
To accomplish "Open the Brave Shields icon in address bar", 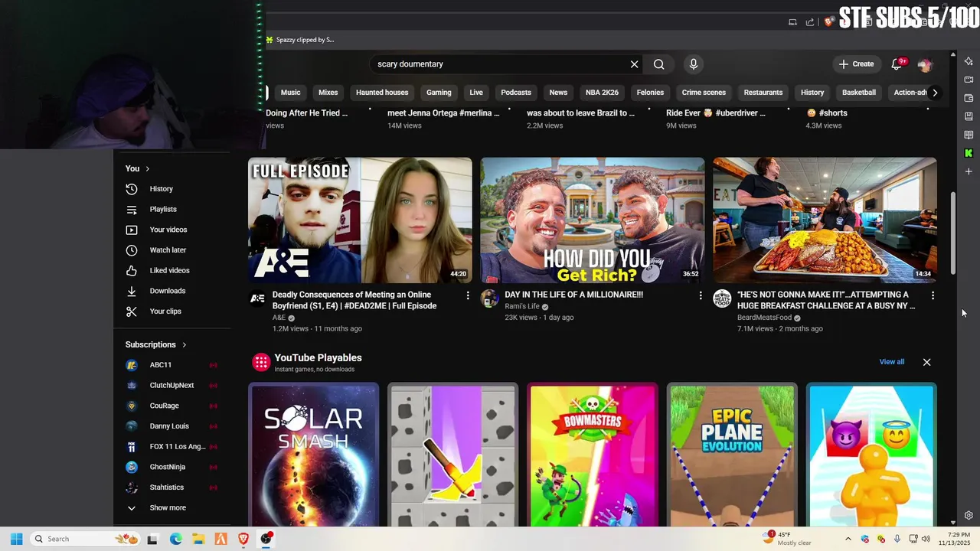I will [x=828, y=22].
